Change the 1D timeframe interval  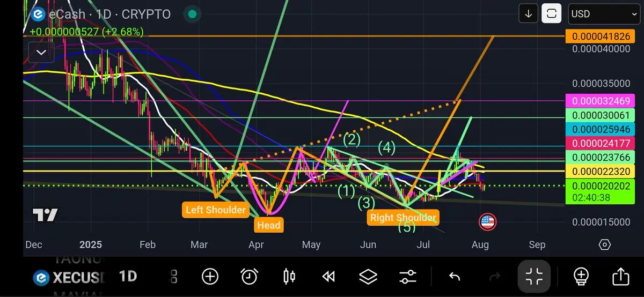pyautogui.click(x=128, y=277)
